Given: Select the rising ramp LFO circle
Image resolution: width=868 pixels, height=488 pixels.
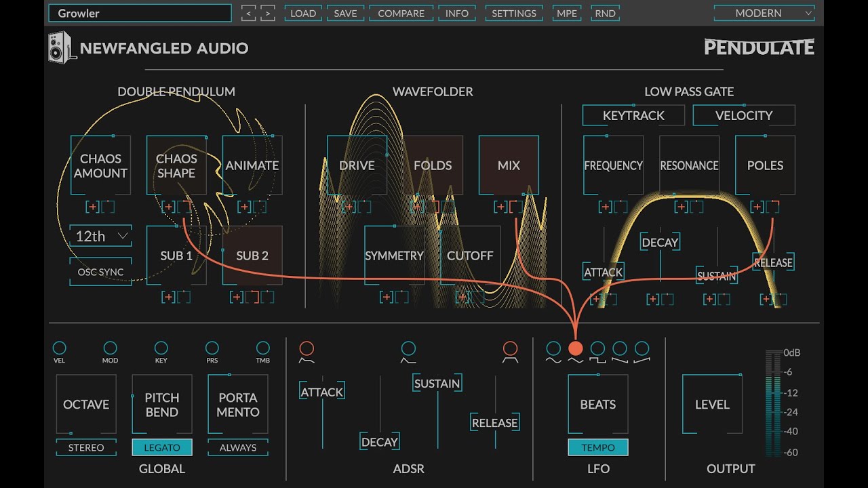Looking at the screenshot, I should click(642, 348).
